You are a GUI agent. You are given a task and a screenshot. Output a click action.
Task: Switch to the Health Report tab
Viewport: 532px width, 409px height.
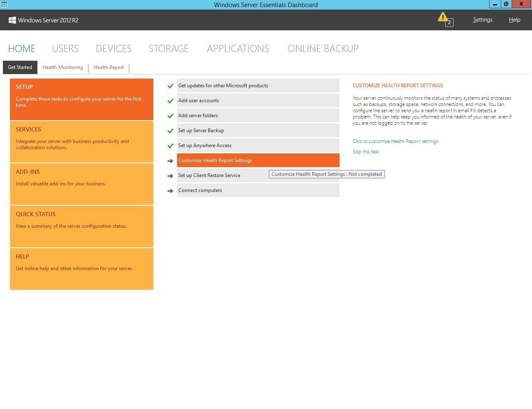(x=108, y=67)
